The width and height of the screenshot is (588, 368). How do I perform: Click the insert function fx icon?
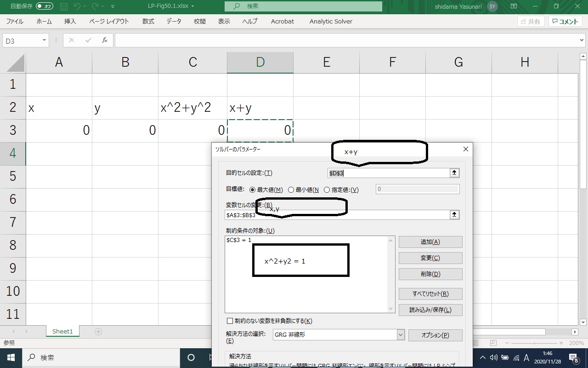point(105,40)
